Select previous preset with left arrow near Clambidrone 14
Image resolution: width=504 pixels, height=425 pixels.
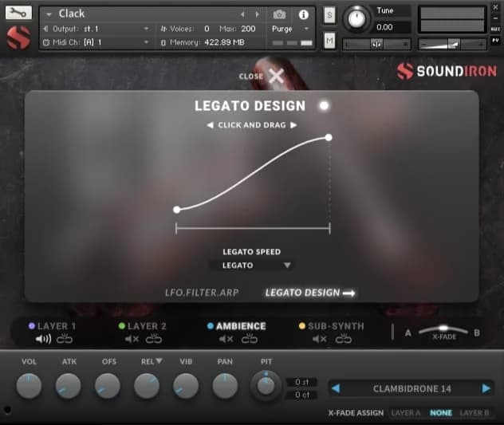click(337, 389)
